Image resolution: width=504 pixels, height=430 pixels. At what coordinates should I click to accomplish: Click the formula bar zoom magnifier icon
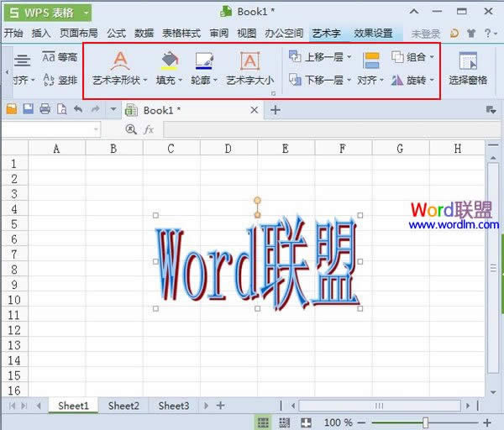pos(131,129)
